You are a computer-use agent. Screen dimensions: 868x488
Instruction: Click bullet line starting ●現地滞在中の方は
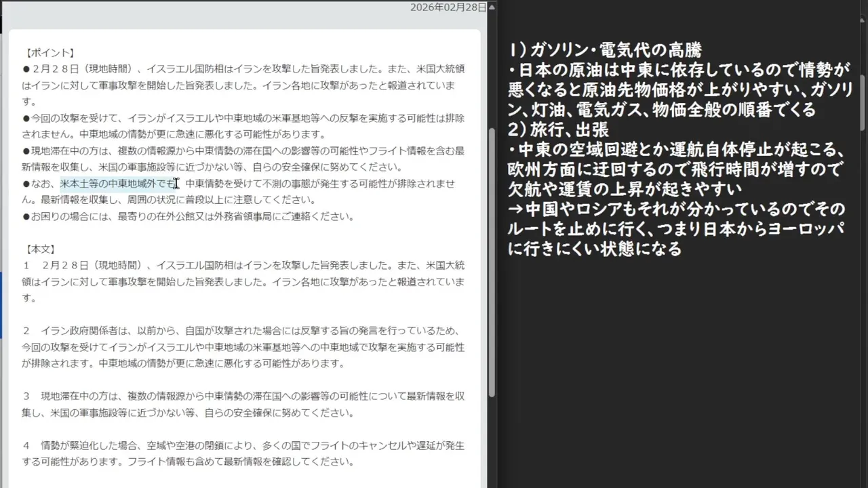243,150
